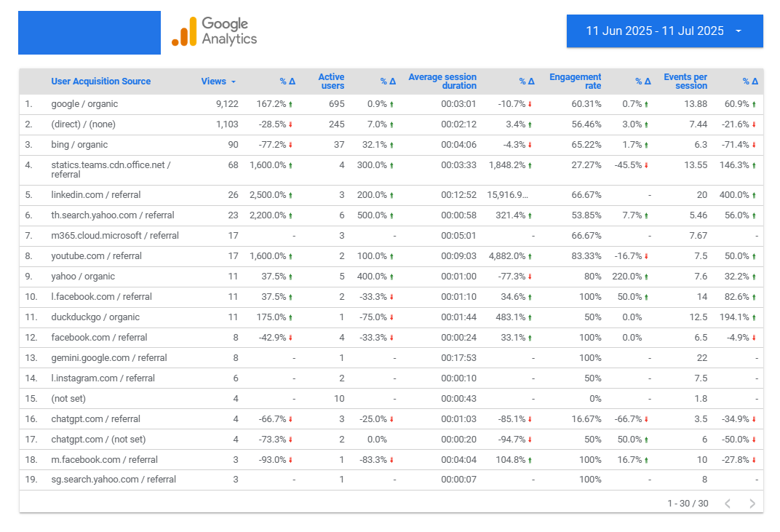The image size is (780, 532).
Task: Click the 27.27% engagement rate value
Action: click(x=586, y=165)
